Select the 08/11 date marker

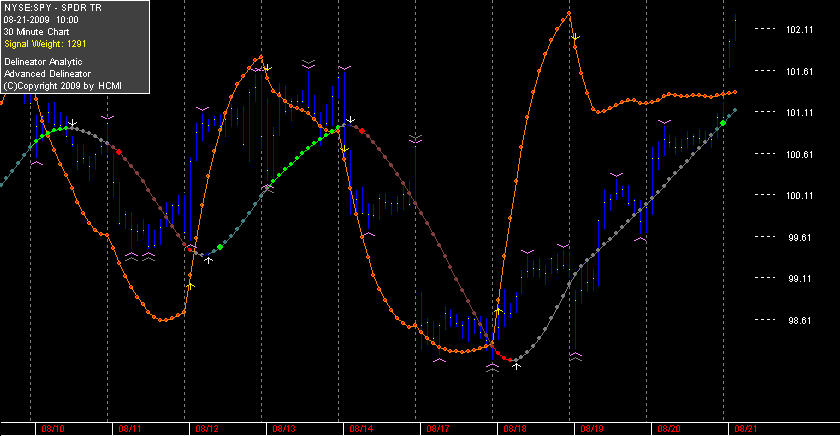click(x=130, y=429)
